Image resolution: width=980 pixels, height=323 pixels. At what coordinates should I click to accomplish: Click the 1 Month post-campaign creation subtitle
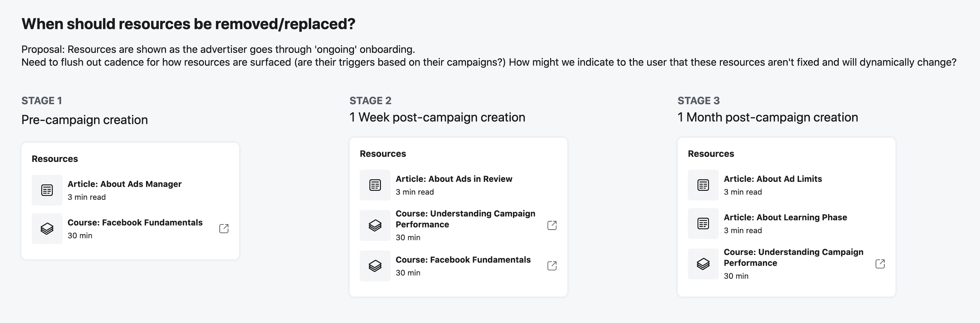click(x=767, y=117)
